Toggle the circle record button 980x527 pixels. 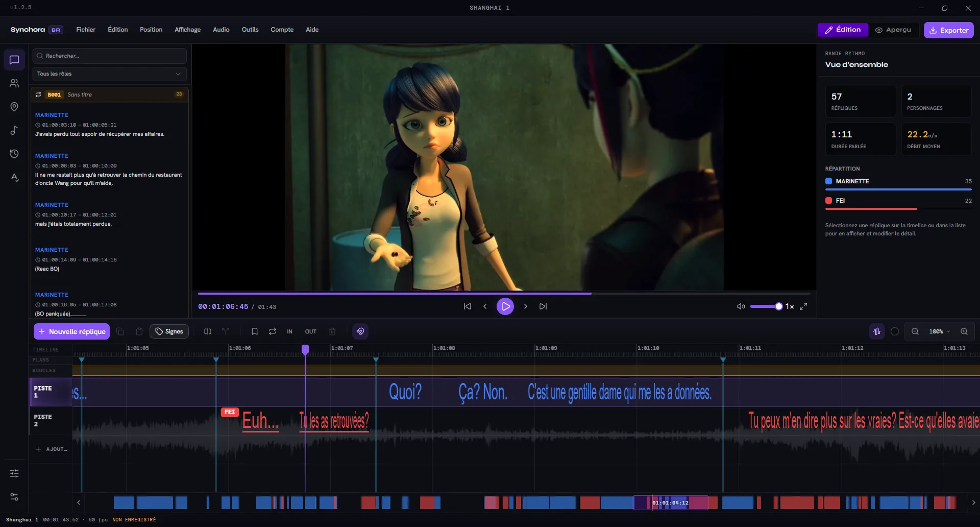895,331
